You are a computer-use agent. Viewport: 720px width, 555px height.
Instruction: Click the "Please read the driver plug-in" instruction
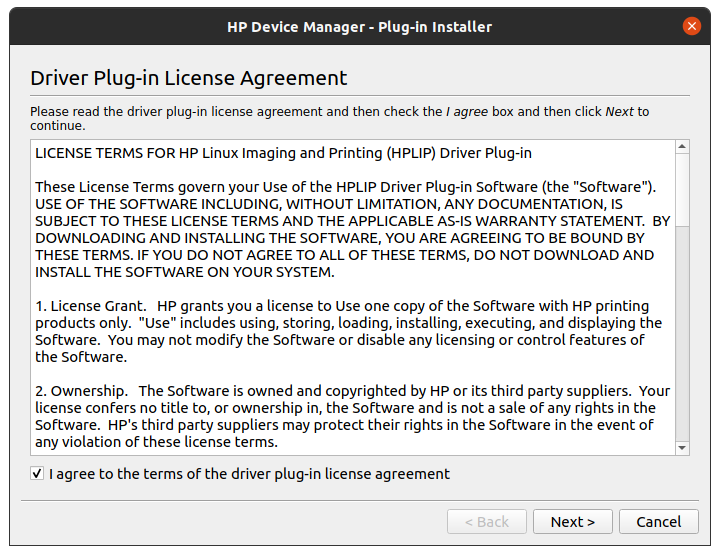point(339,118)
